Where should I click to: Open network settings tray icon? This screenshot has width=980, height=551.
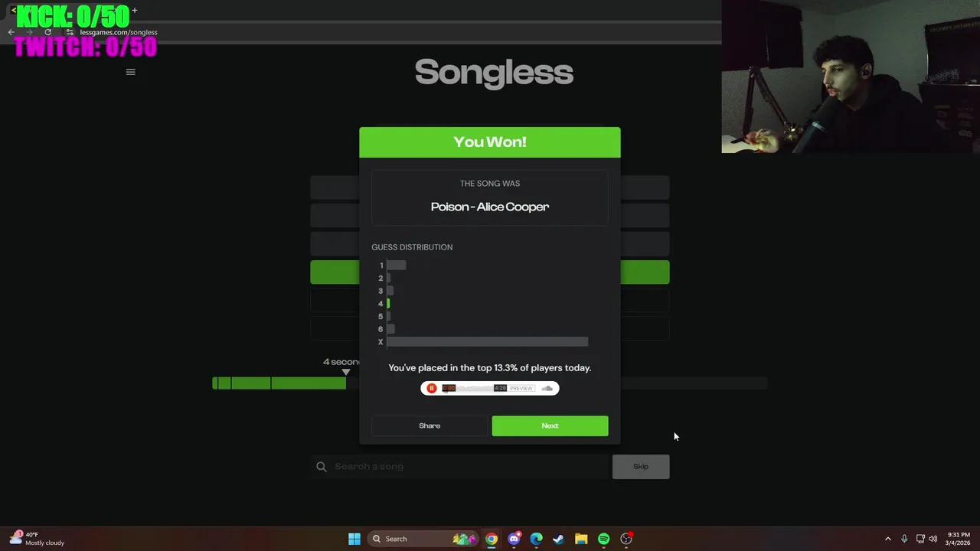(x=920, y=539)
